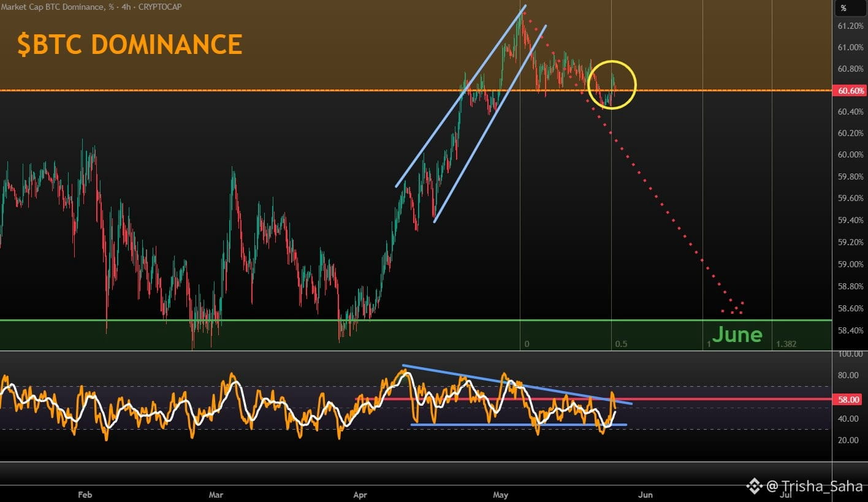
Task: Click the 60.00% price axis label
Action: point(850,154)
